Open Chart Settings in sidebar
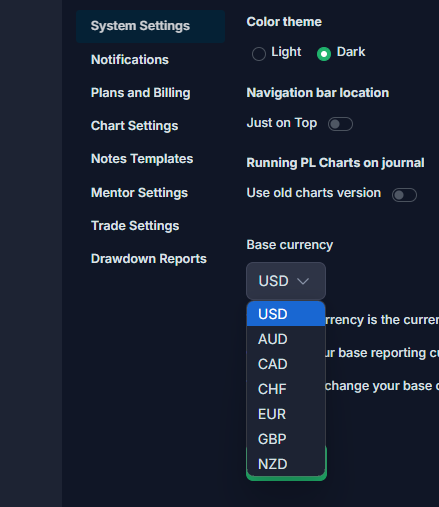The image size is (439, 507). coord(134,126)
